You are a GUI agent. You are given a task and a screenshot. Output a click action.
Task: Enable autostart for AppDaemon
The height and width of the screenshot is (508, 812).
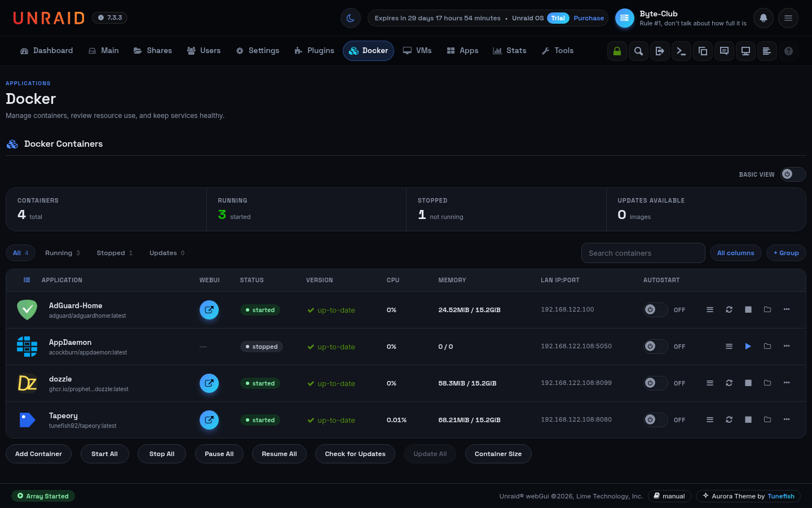click(656, 347)
